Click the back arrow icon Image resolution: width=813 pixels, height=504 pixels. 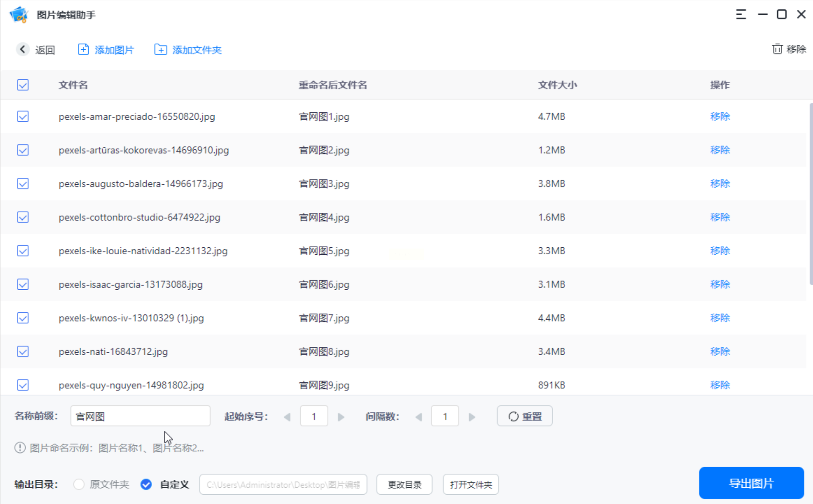pyautogui.click(x=23, y=49)
